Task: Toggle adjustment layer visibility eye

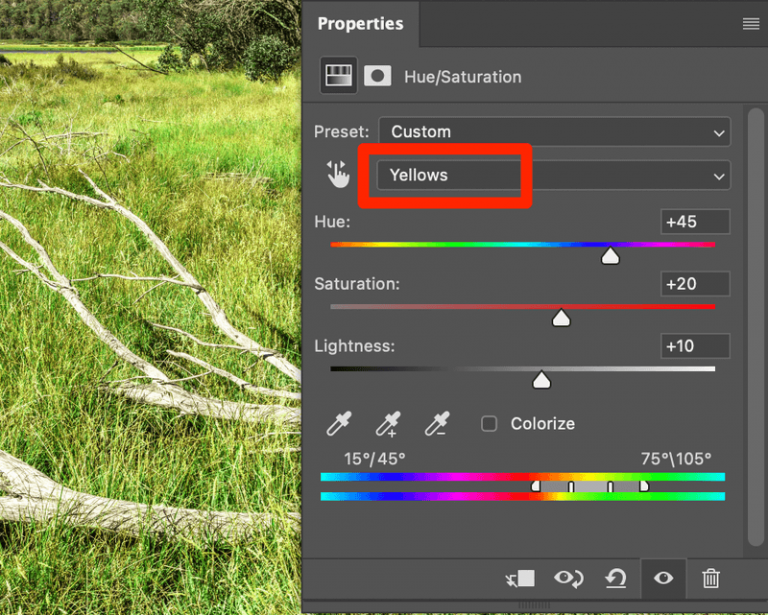Action: [663, 578]
